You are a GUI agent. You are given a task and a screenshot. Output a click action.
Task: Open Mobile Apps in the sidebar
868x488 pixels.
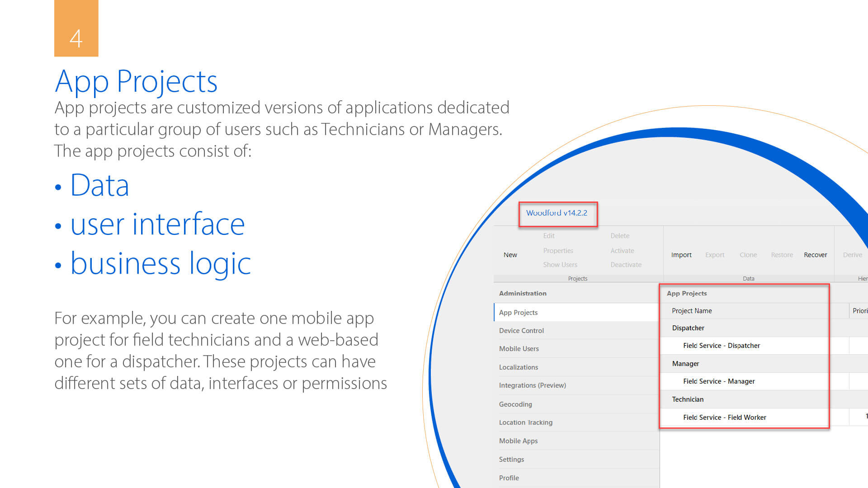pyautogui.click(x=576, y=441)
